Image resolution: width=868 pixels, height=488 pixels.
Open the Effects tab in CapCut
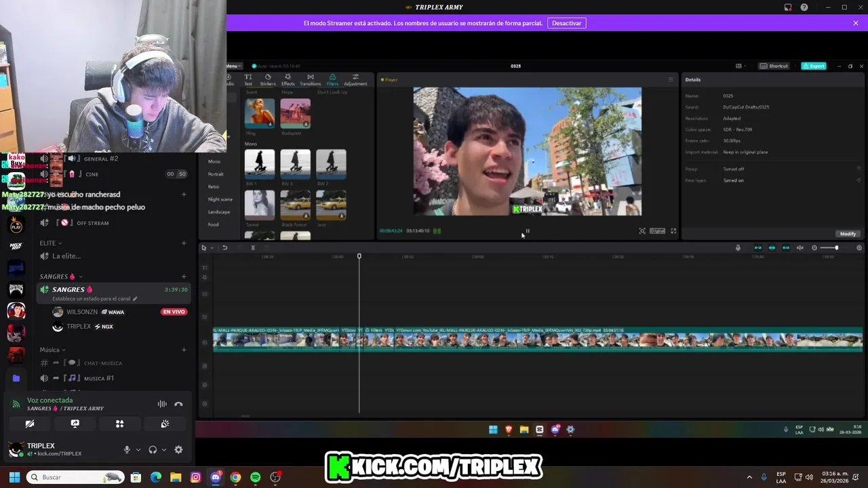point(288,79)
